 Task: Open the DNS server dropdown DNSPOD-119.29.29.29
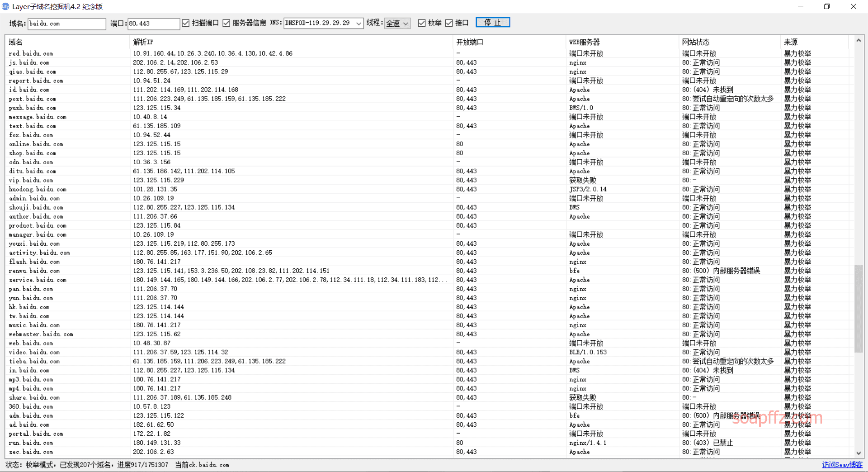click(x=324, y=23)
